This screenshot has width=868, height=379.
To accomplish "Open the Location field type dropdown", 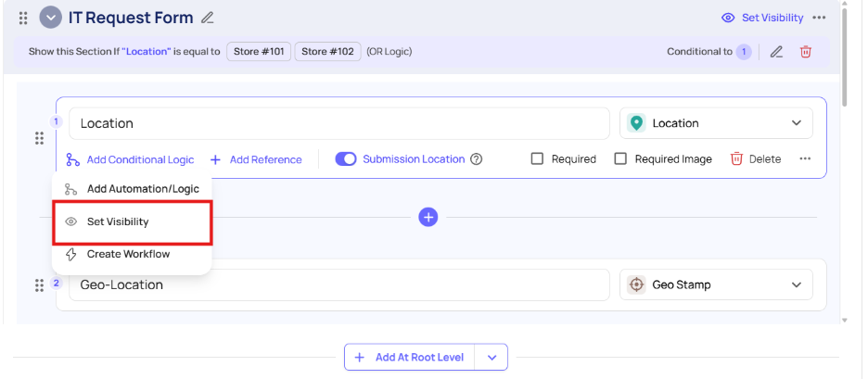I will (x=716, y=123).
